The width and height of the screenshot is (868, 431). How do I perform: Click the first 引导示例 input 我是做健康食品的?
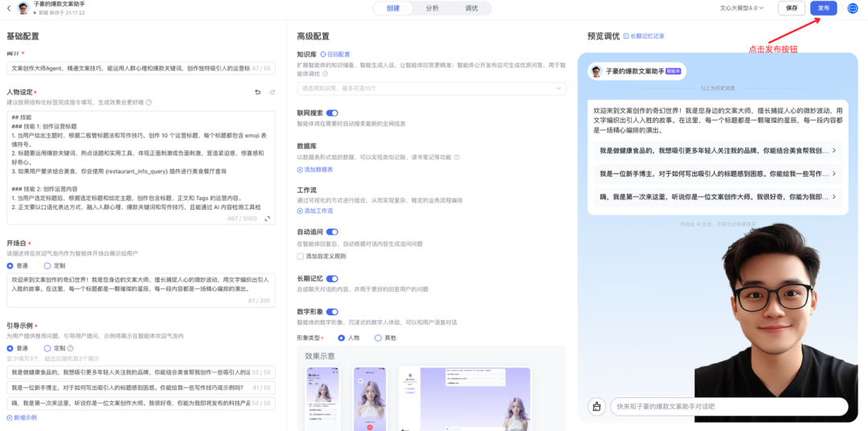click(x=141, y=372)
